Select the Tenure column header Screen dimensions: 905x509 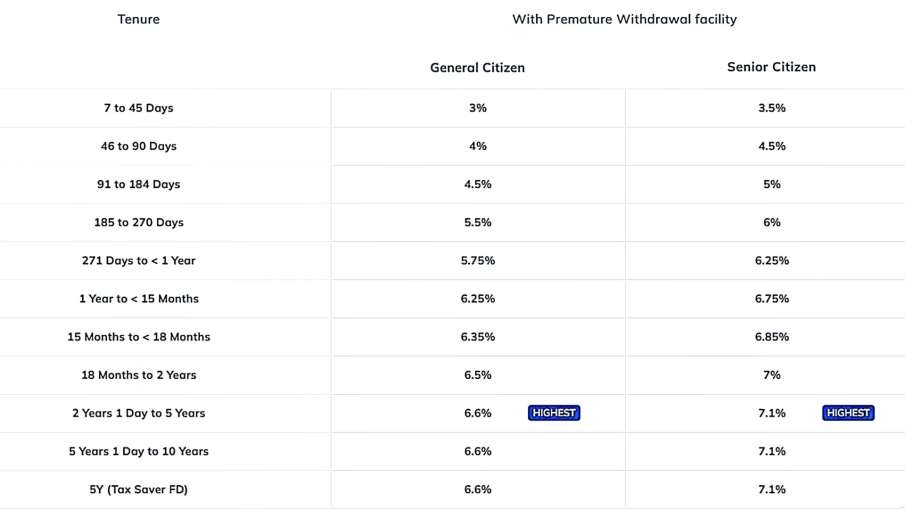[x=138, y=19]
